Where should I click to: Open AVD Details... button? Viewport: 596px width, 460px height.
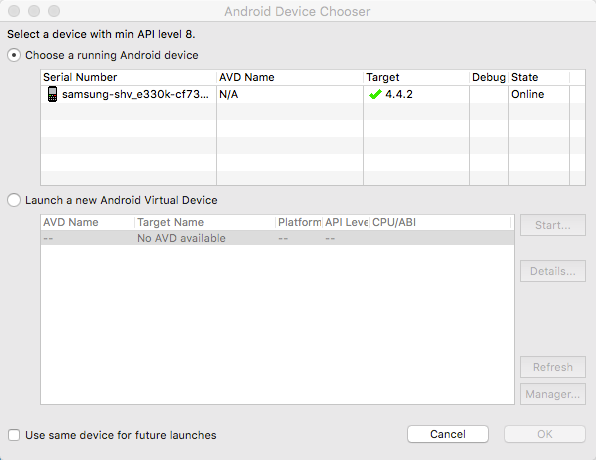point(553,271)
